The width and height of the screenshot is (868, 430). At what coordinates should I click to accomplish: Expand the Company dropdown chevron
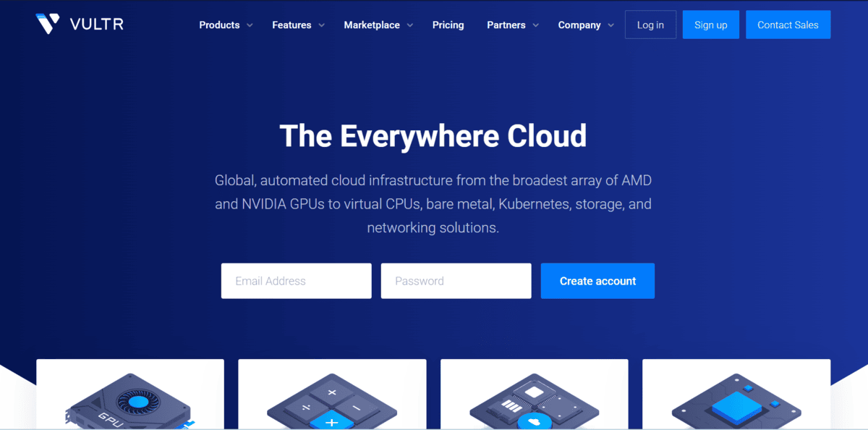[610, 25]
